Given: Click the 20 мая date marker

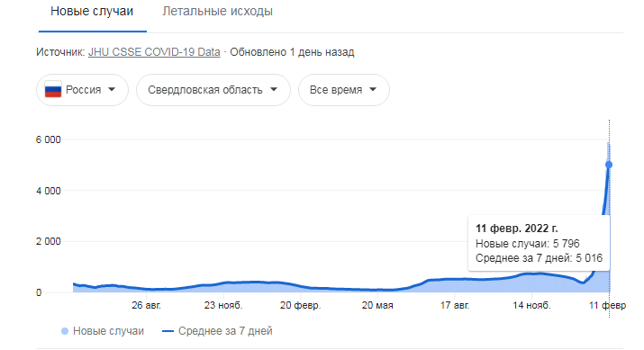Looking at the screenshot, I should (x=377, y=305).
